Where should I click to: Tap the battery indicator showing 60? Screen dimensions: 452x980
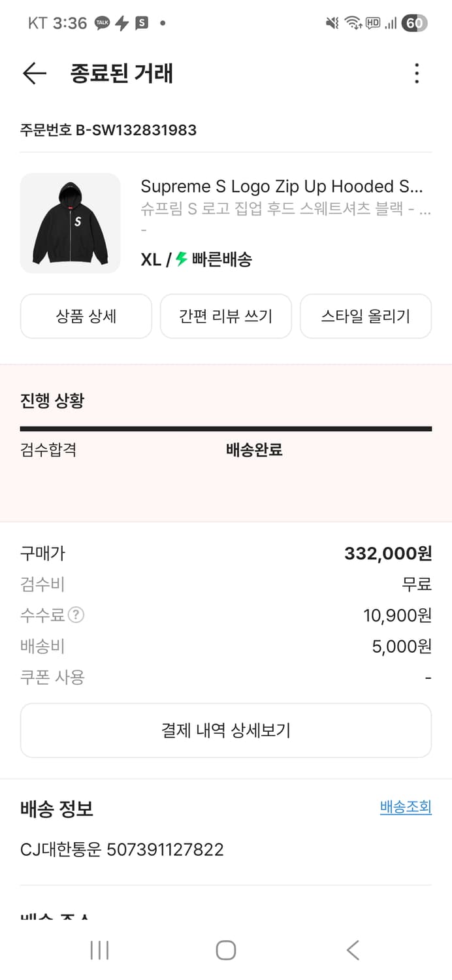click(414, 22)
